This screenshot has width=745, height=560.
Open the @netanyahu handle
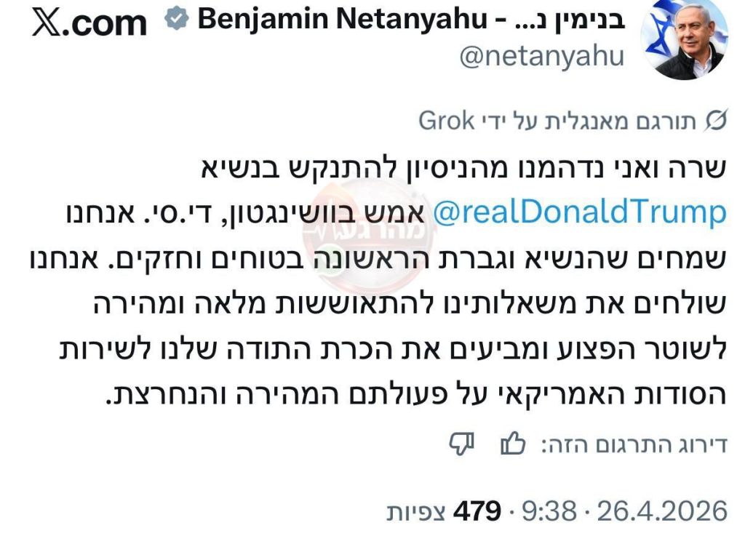[541, 56]
